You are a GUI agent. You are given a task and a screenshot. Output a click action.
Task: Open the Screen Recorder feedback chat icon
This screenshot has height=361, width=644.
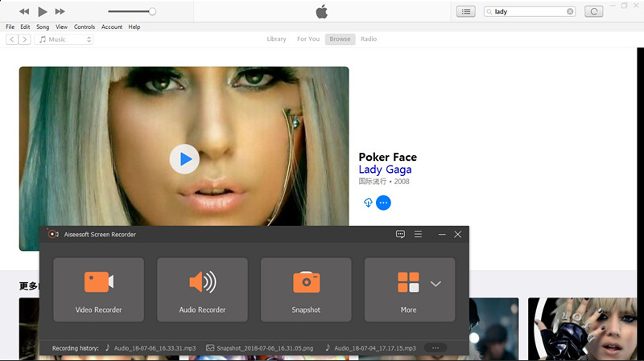click(400, 234)
